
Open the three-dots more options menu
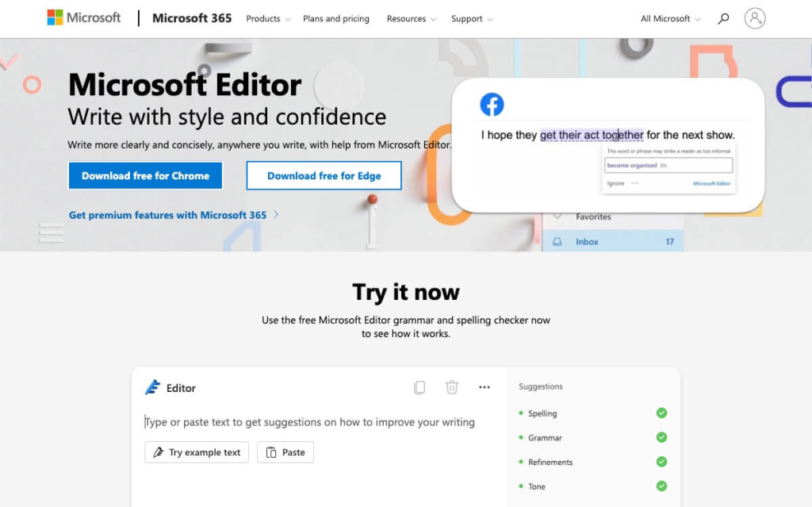pyautogui.click(x=485, y=387)
